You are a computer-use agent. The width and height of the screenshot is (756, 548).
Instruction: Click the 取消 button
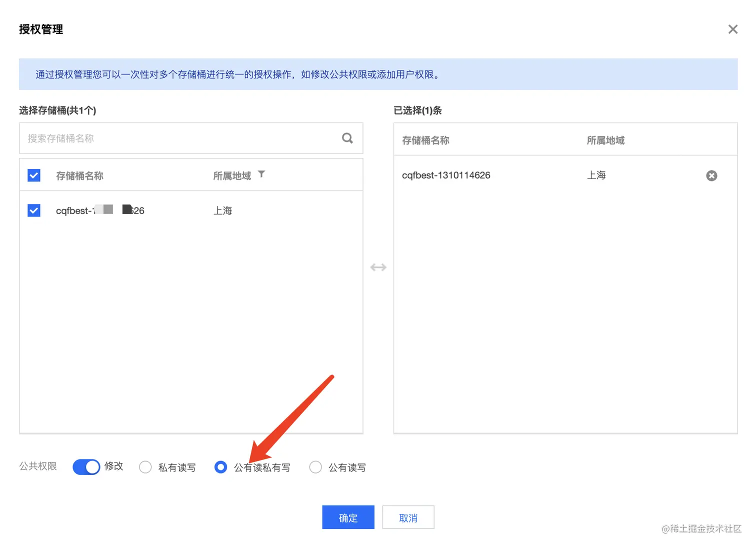[x=408, y=517]
